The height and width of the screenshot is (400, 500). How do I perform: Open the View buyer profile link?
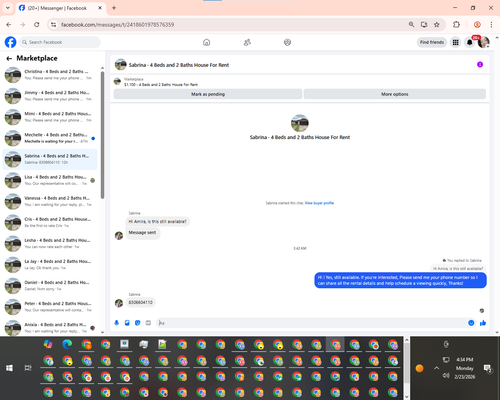click(319, 203)
